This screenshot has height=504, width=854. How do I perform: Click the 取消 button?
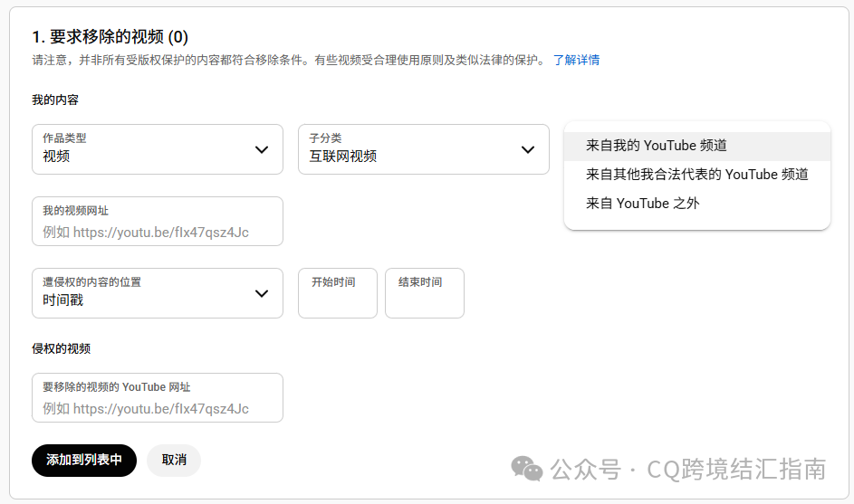pos(174,460)
